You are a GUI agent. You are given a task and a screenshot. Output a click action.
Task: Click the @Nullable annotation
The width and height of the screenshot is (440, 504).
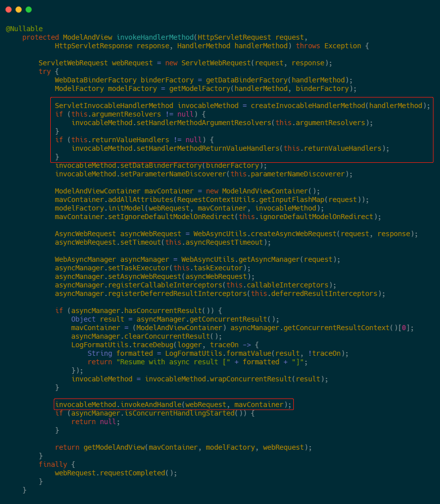24,29
